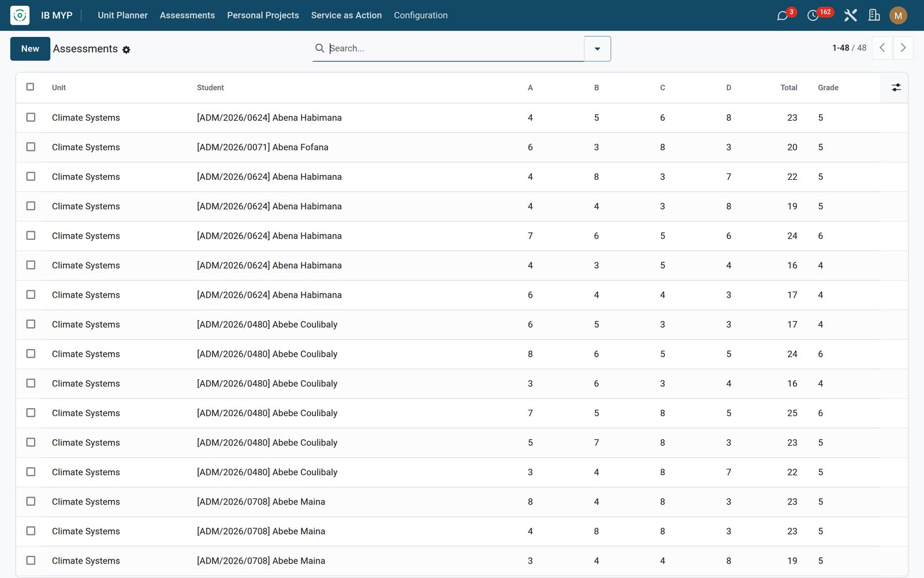
Task: Sort by Student column header
Action: click(210, 87)
